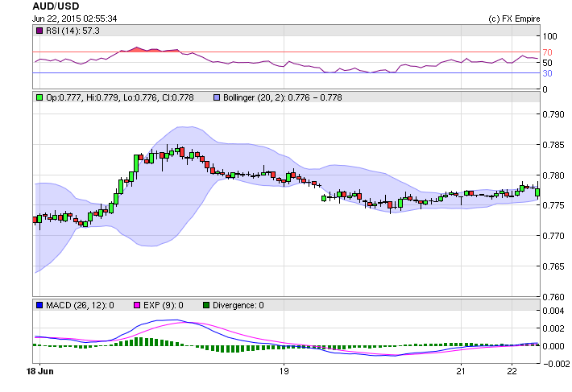Click the blue MACD legend swatch

click(39, 305)
